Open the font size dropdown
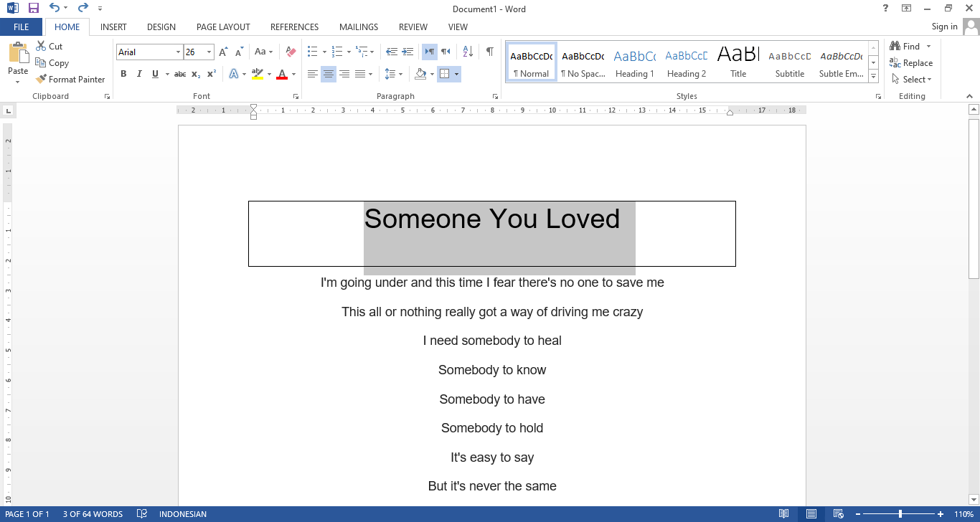Viewport: 980px width, 522px height. coord(209,52)
